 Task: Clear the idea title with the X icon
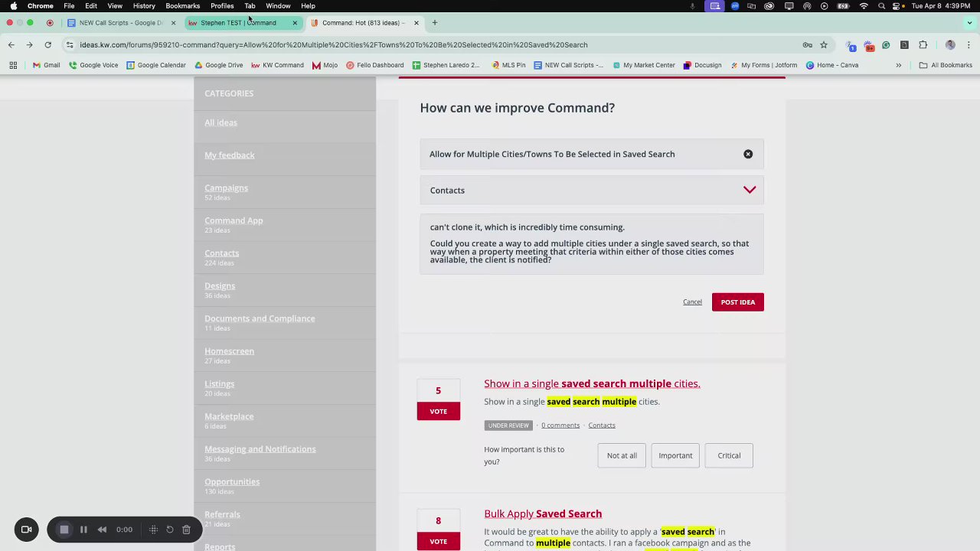coord(748,154)
